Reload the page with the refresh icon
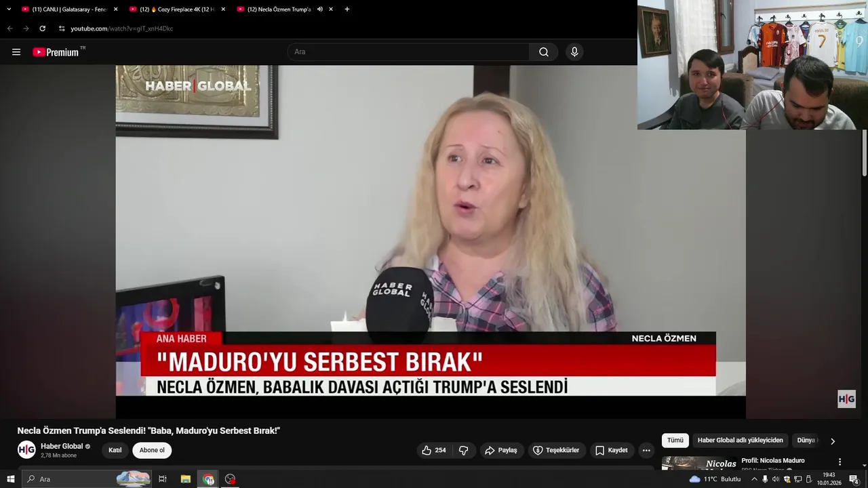This screenshot has width=868, height=488. click(42, 28)
